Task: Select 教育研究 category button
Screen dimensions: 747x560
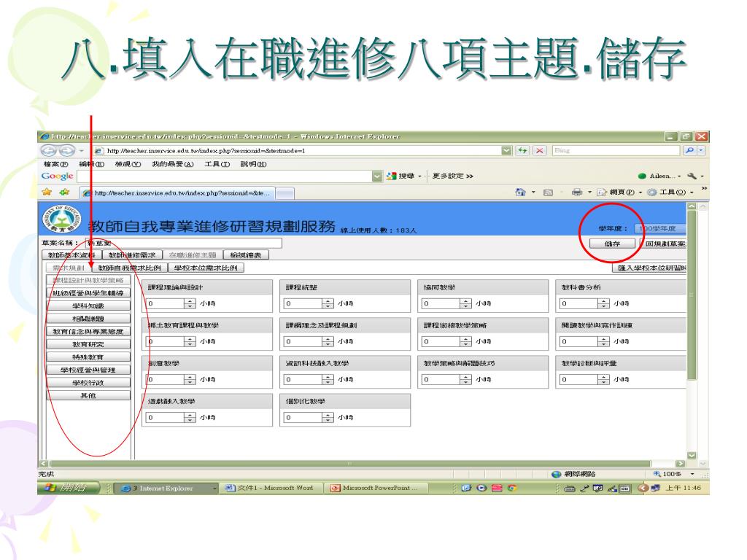Action: point(88,345)
